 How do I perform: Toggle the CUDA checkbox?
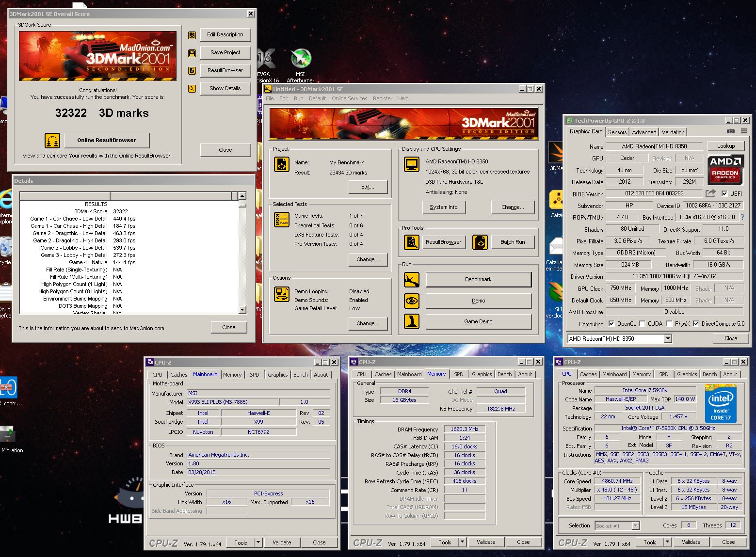(x=643, y=323)
